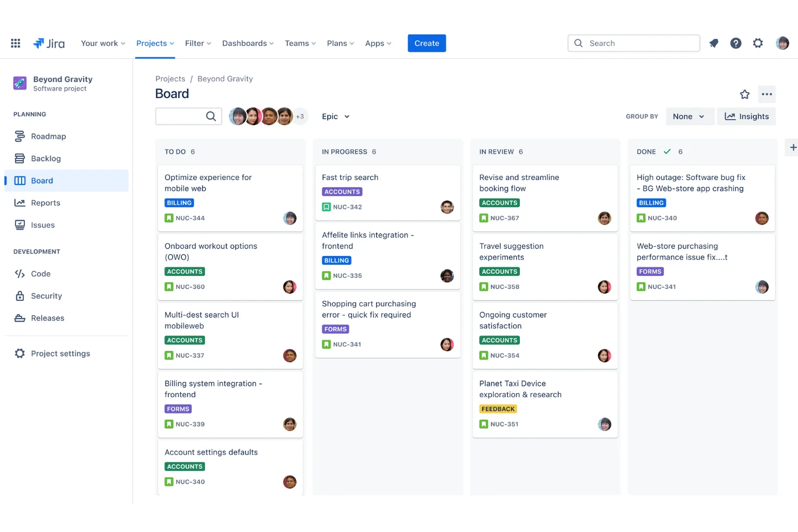The image size is (798, 532).
Task: Select the Roadmap icon in sidebar
Action: click(x=19, y=136)
